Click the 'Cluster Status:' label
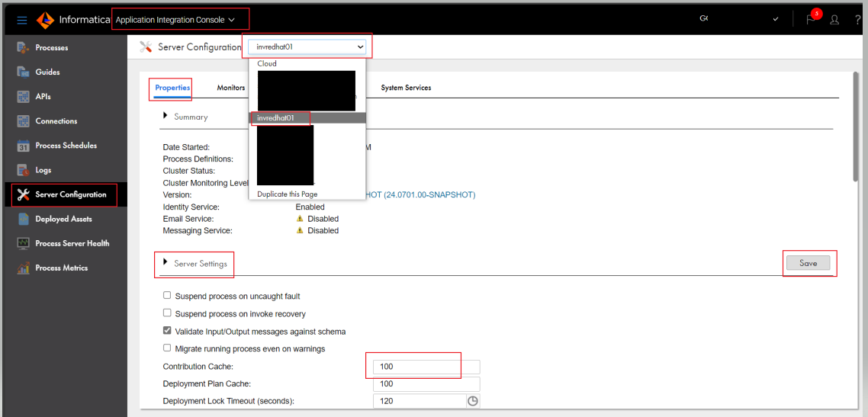This screenshot has height=417, width=868. point(188,170)
